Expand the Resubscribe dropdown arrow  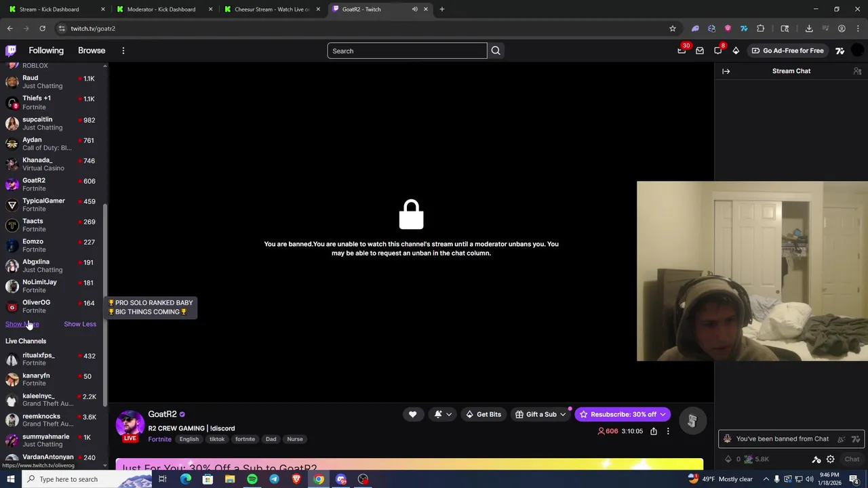point(663,415)
